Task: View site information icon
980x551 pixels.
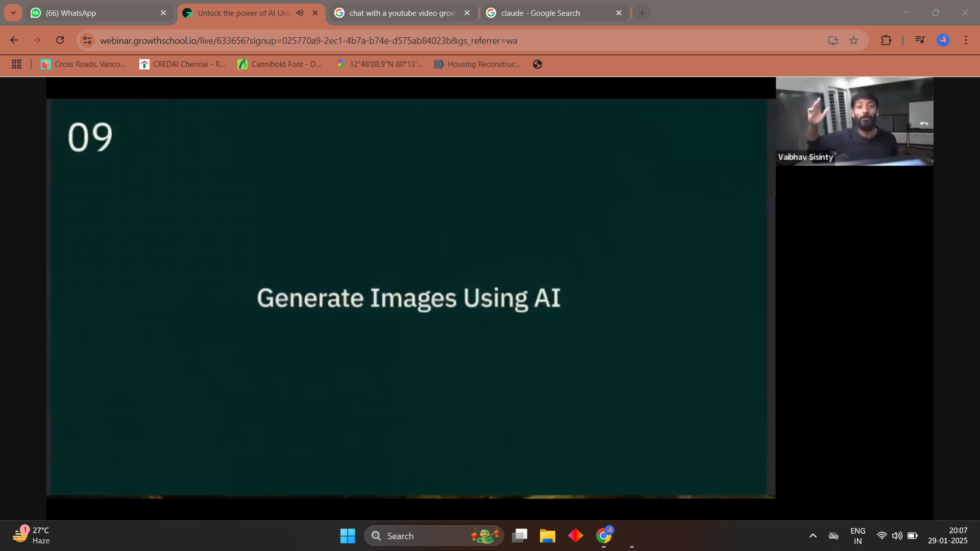Action: click(x=87, y=40)
